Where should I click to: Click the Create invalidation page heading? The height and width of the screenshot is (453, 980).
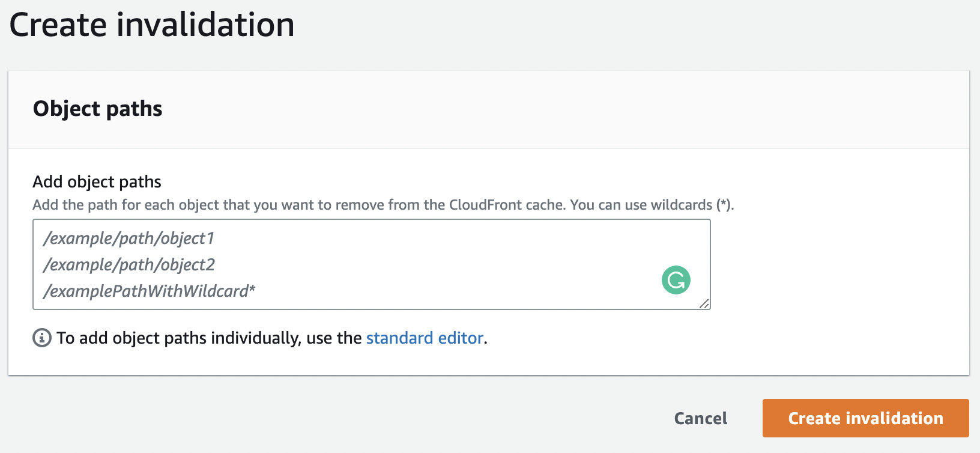152,25
